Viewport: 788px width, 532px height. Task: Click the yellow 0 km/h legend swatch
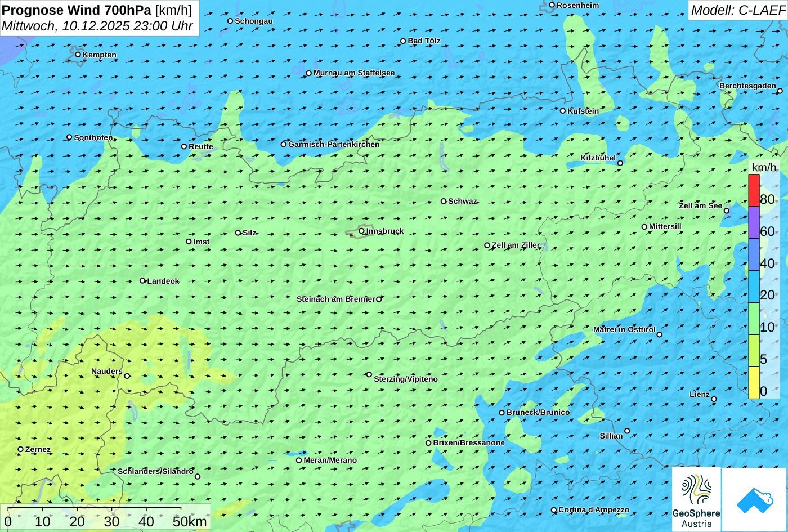754,383
